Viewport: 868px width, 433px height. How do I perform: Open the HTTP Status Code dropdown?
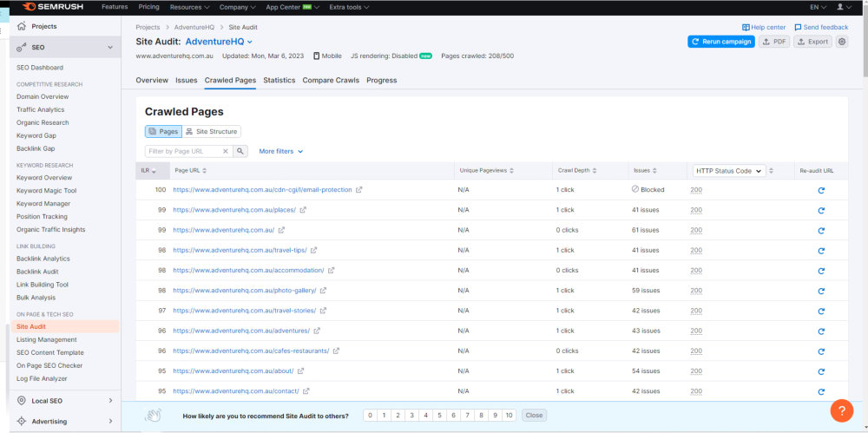(x=729, y=171)
